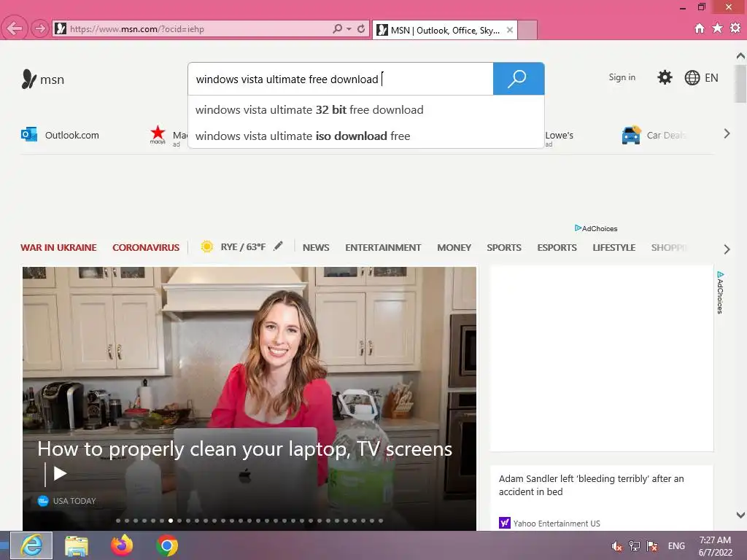Open the browser Tools gear icon
Viewport: 747px width, 560px height.
[x=735, y=28]
